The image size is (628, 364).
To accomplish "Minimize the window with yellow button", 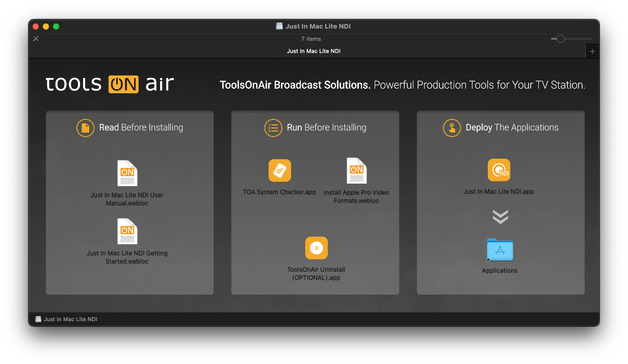I will coord(46,27).
